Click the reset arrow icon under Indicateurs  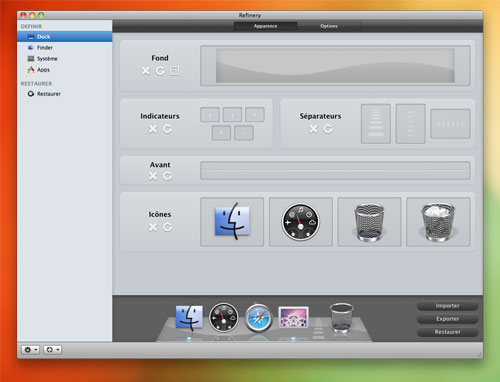[167, 129]
